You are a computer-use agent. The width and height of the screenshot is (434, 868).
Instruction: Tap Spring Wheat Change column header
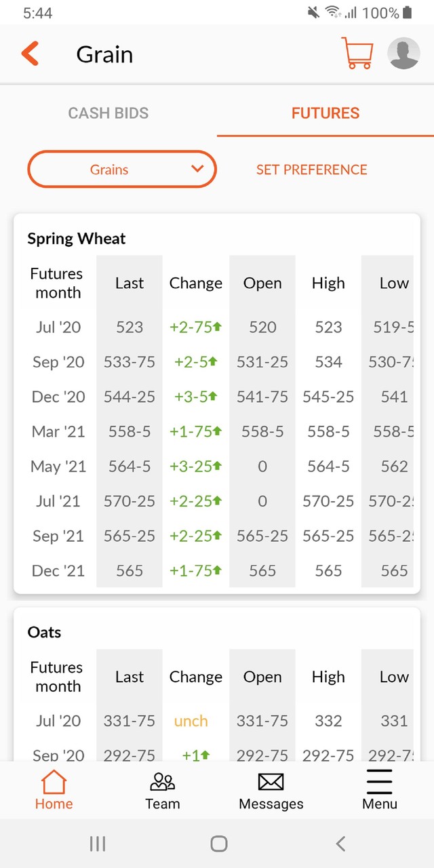click(195, 283)
